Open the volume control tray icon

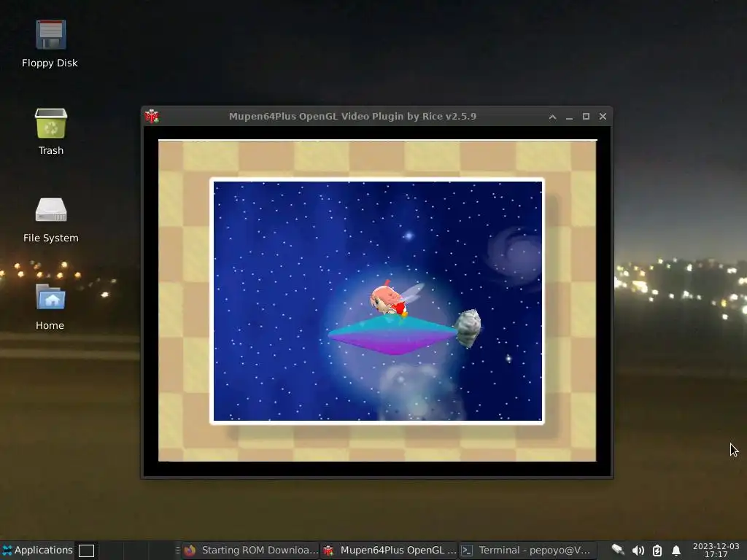tap(638, 551)
